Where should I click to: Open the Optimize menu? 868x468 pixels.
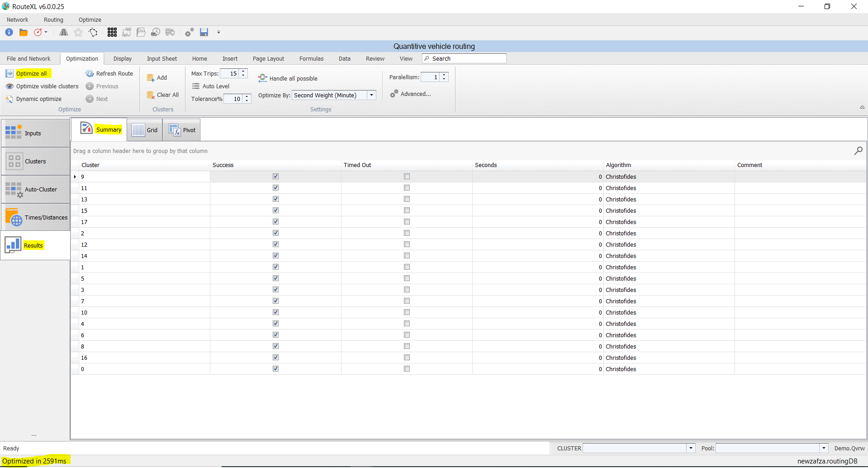coord(90,19)
